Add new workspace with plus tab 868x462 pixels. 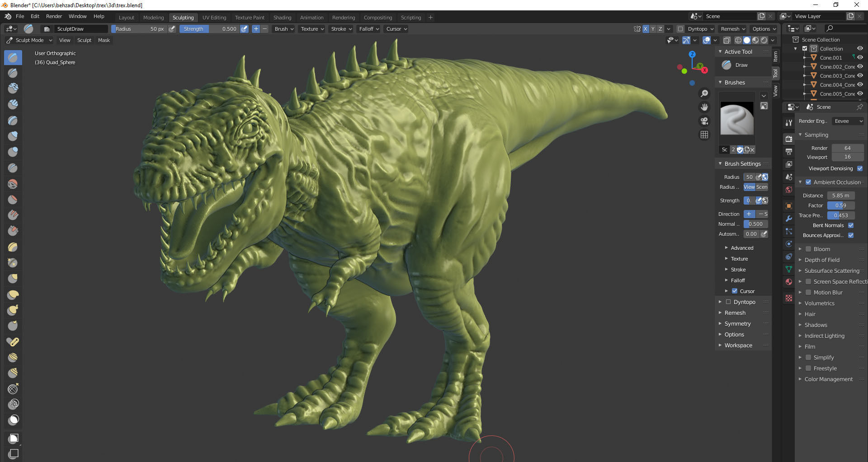coord(430,18)
